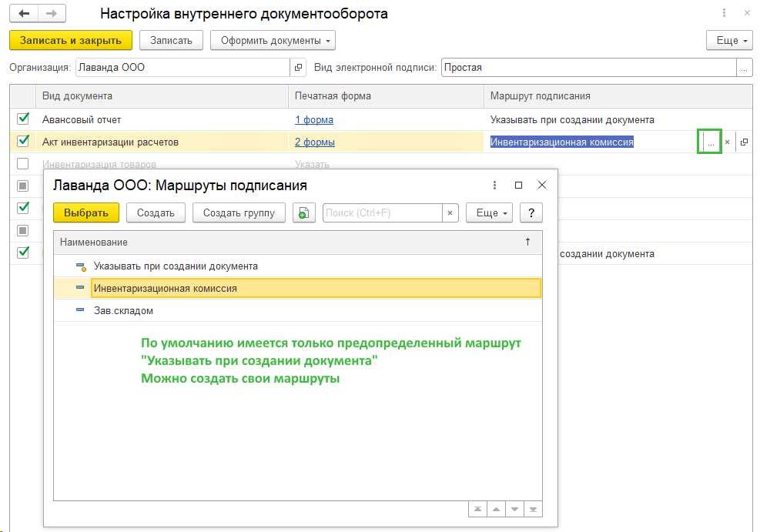This screenshot has width=760, height=532.
Task: Toggle the first partially filled checkbox, below Инвентаризация товаров
Action: click(23, 186)
